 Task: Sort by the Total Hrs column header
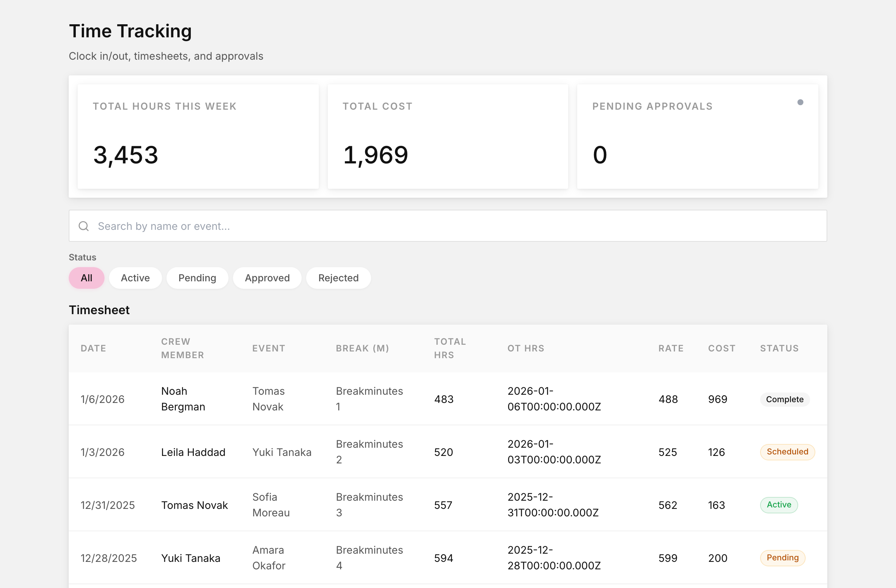[x=450, y=348]
